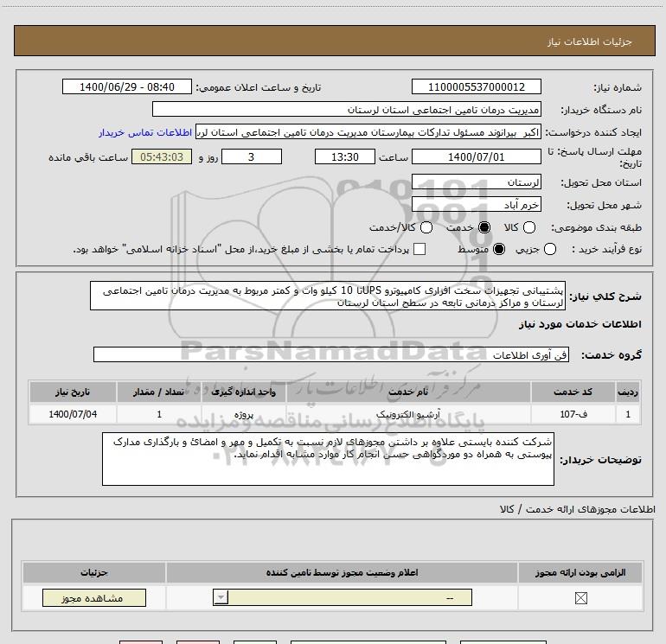
Task: Choose the جزیی purchase type option
Action: click(x=550, y=249)
